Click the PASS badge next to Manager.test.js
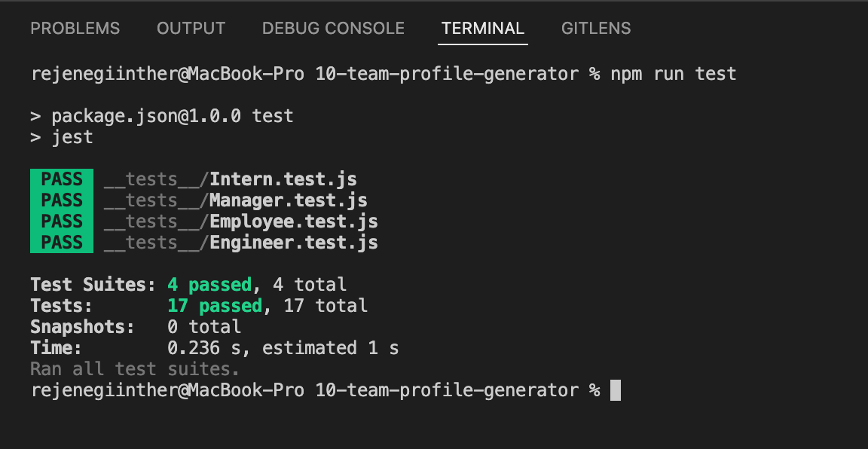 coord(62,200)
